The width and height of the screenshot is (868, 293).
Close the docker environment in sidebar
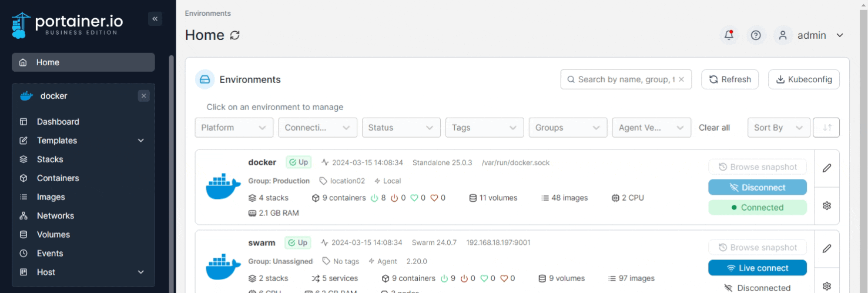[144, 96]
